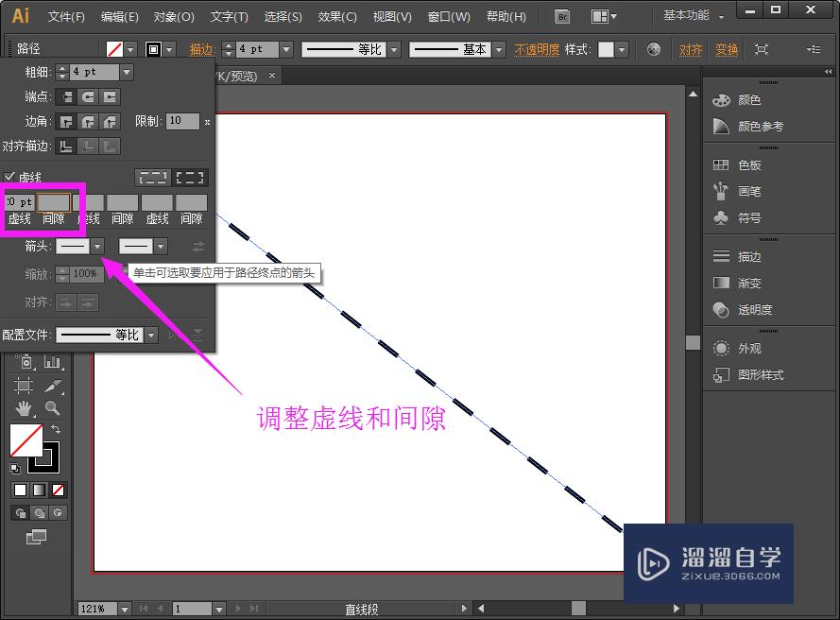The width and height of the screenshot is (840, 620).
Task: Open Adobe Bridge with the Br icon
Action: [x=562, y=17]
